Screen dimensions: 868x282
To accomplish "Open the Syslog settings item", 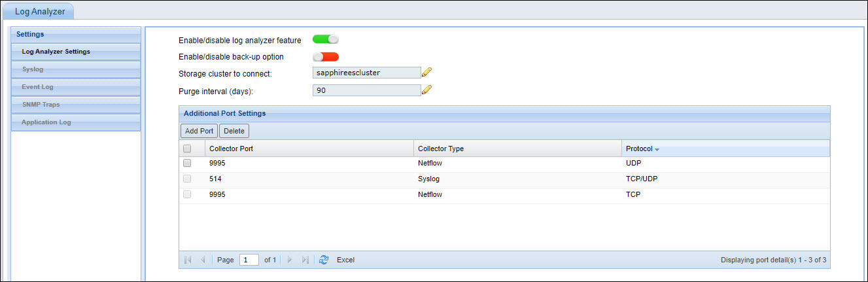I will [76, 69].
